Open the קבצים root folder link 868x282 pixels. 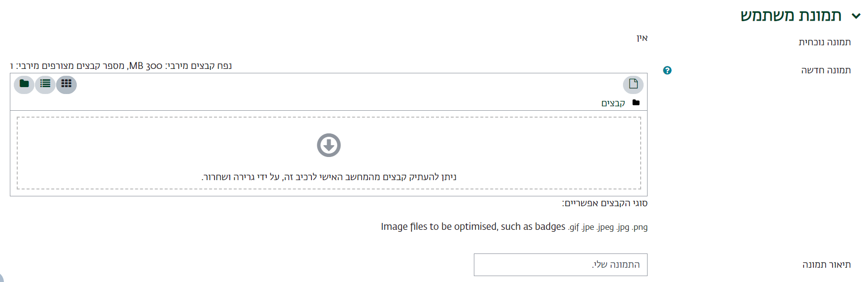613,103
